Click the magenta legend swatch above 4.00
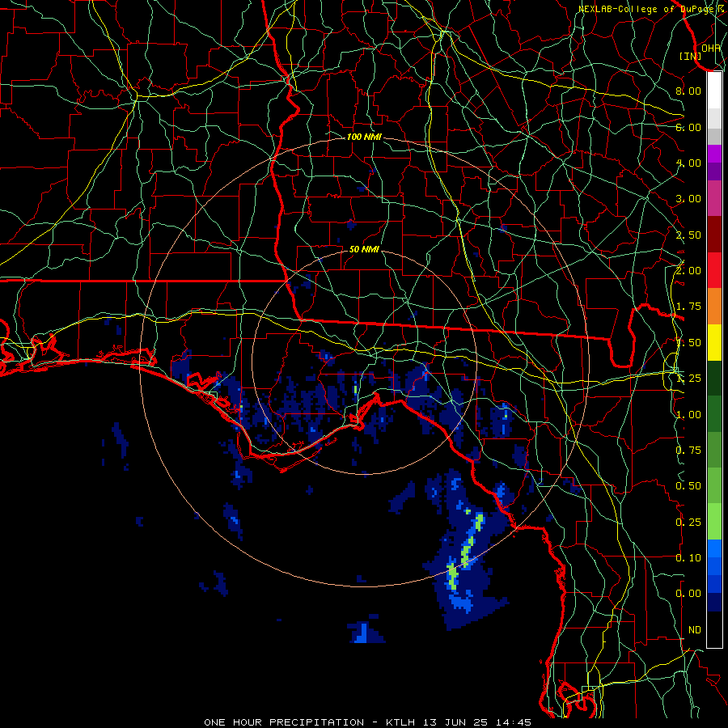This screenshot has width=728, height=728. coord(714,153)
